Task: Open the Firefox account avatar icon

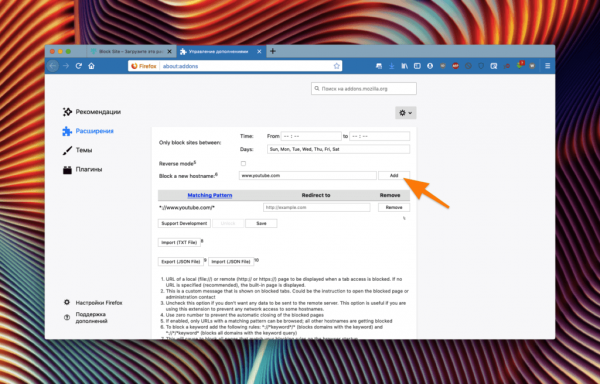Action: [430, 66]
